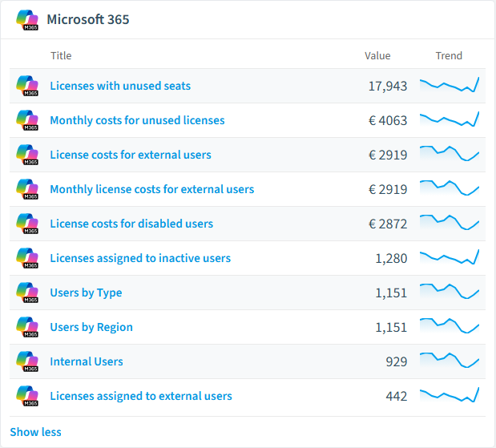Click the trend sparkline for Users by Region

click(x=450, y=326)
